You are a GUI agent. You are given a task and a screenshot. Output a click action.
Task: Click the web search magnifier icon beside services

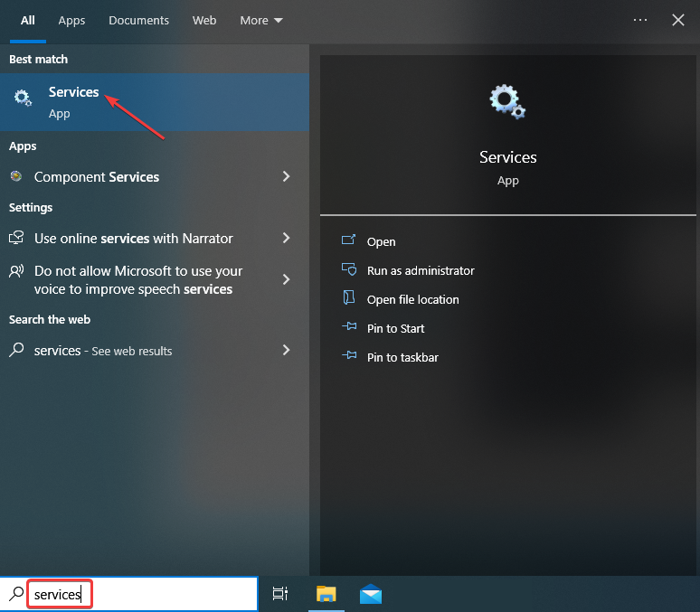[16, 350]
